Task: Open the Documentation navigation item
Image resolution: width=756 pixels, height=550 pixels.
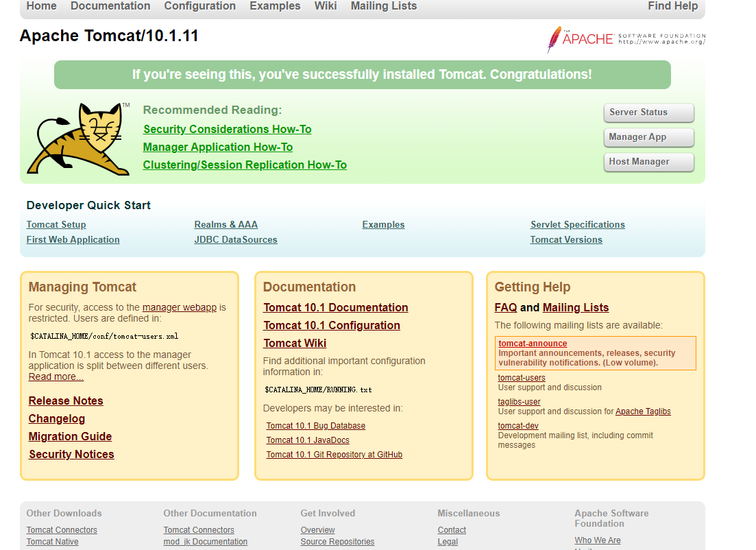Action: click(x=110, y=5)
